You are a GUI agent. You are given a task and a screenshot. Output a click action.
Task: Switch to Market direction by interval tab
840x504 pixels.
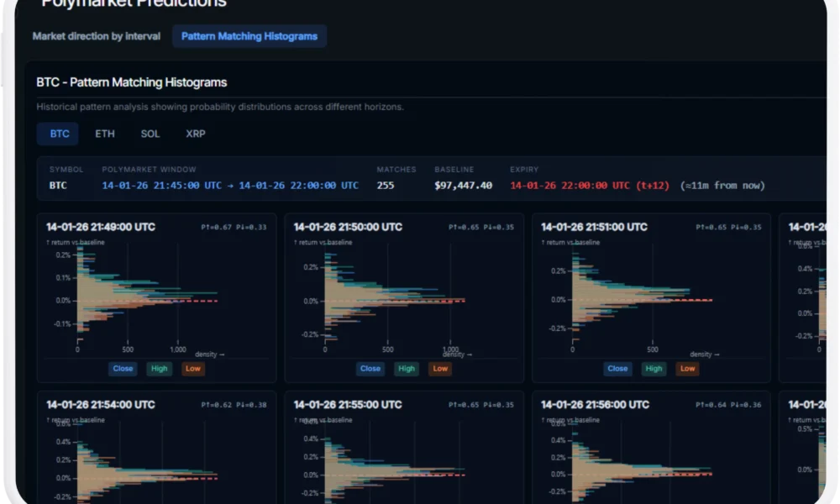(x=97, y=36)
